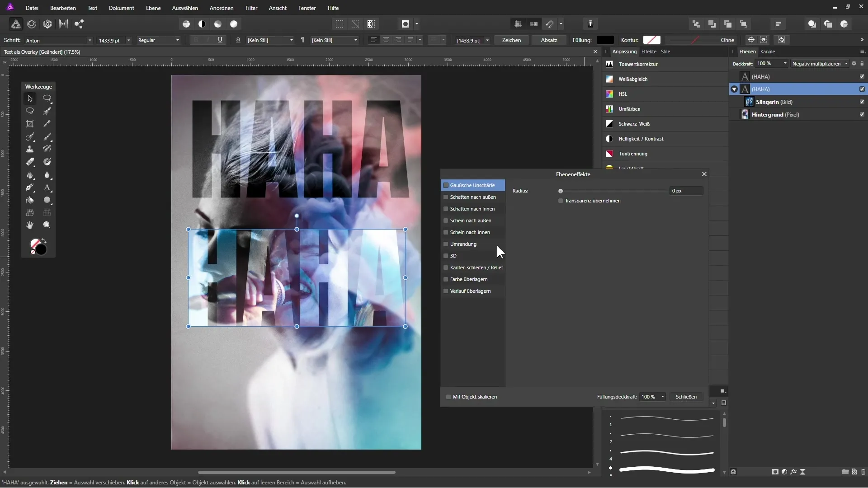Click the Radius slider handle
The image size is (868, 488).
pyautogui.click(x=561, y=191)
